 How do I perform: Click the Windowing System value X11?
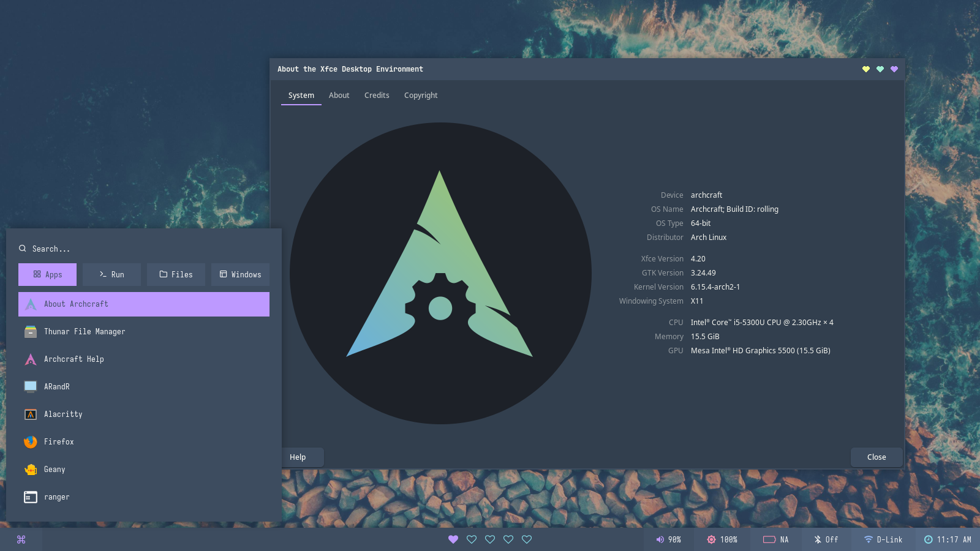point(697,301)
